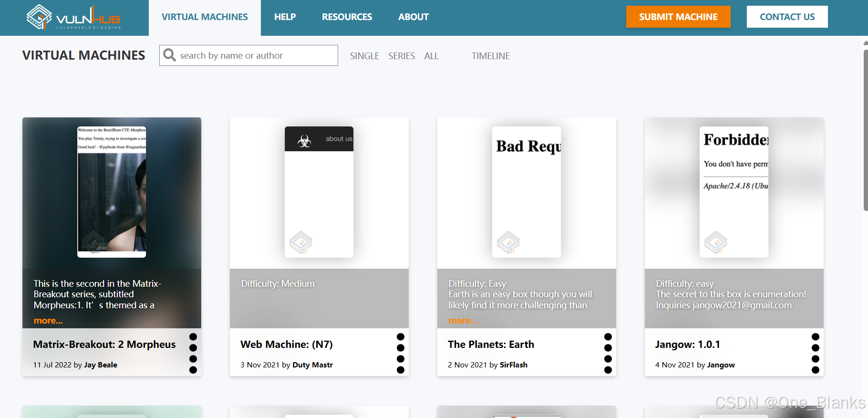Open Web Machine: (N7) title
This screenshot has width=868, height=418.
tap(287, 345)
